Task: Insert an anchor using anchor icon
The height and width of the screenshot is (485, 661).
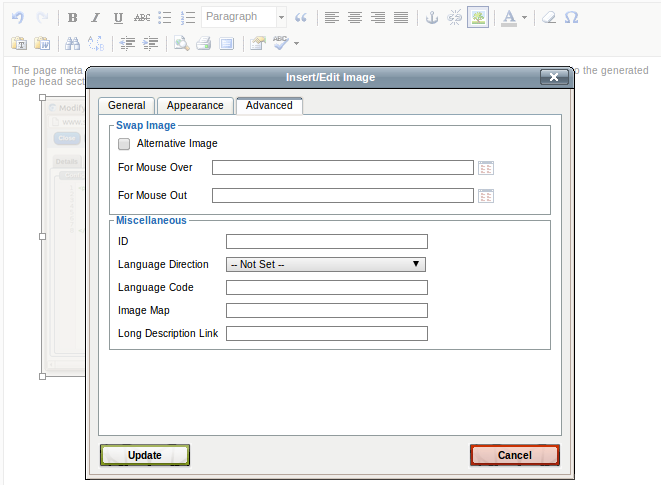Action: [x=432, y=18]
